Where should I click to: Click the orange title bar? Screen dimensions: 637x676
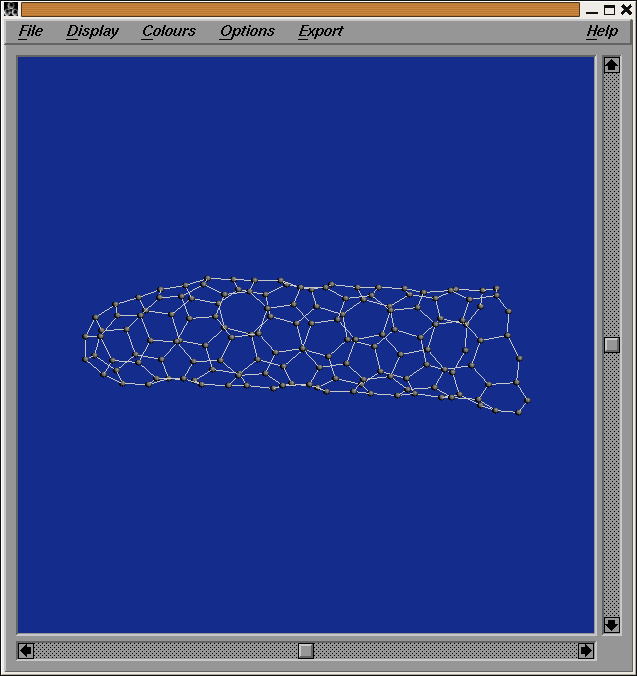tap(300, 9)
